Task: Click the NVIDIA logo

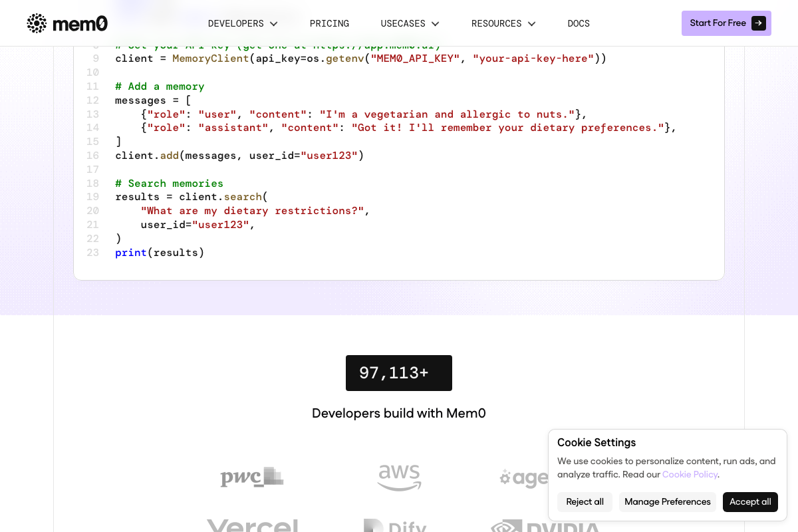Action: pos(545,525)
